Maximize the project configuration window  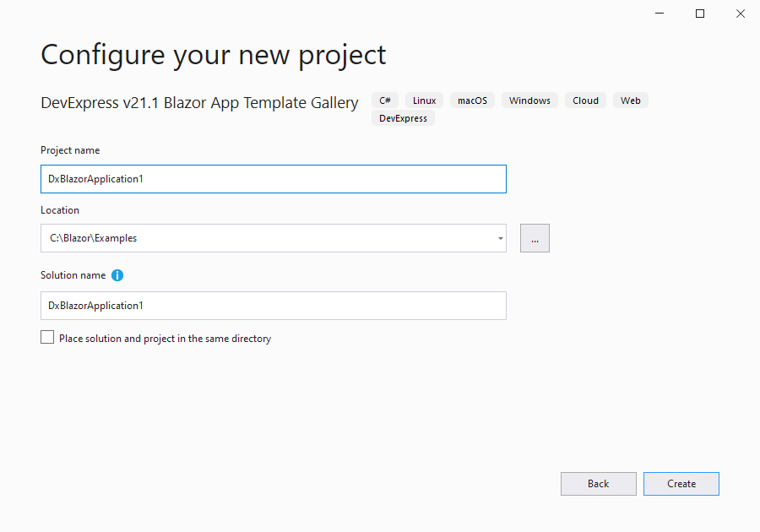pyautogui.click(x=700, y=14)
